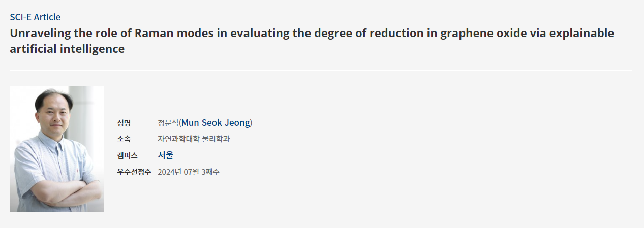Click the professor's portrait photo

(57, 149)
